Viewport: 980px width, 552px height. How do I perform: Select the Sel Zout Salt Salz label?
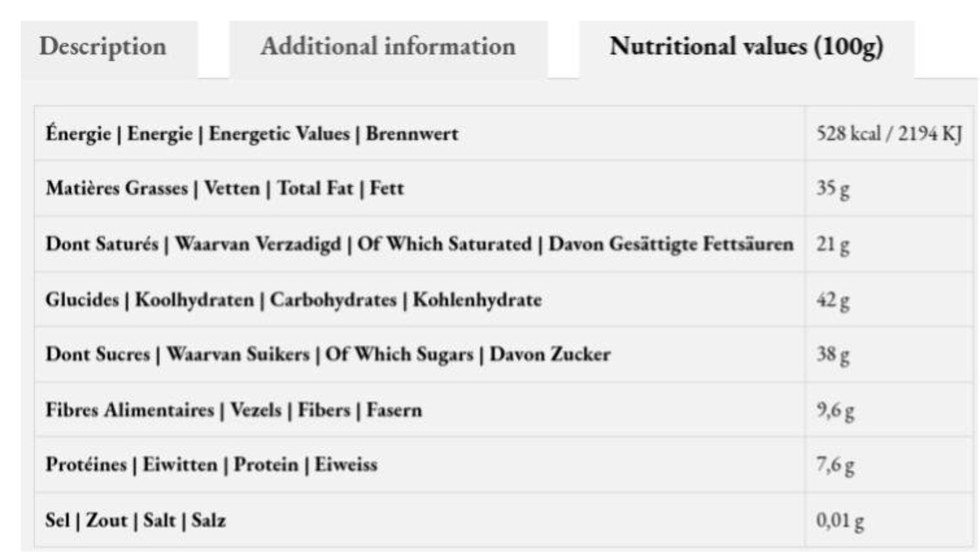coord(135,520)
